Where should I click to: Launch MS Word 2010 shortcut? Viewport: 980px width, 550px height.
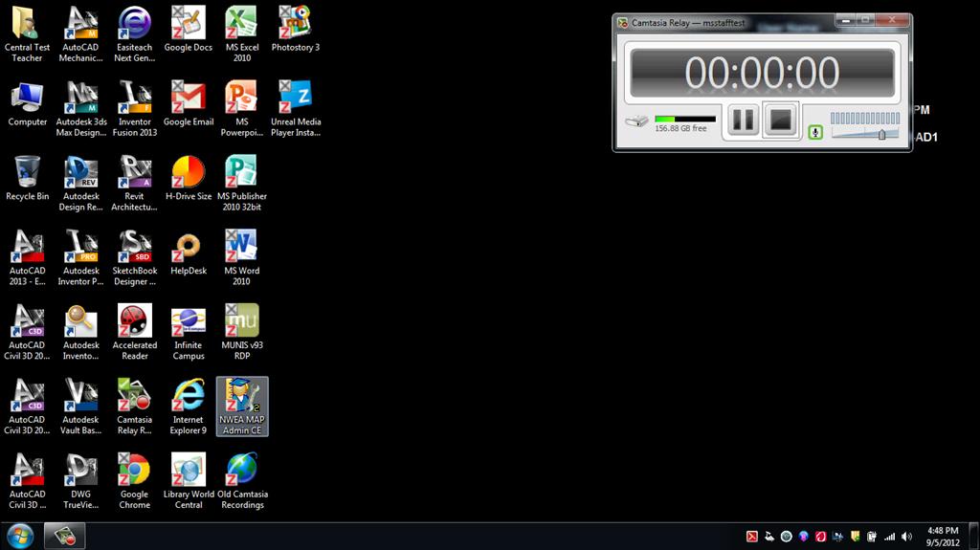coord(242,257)
